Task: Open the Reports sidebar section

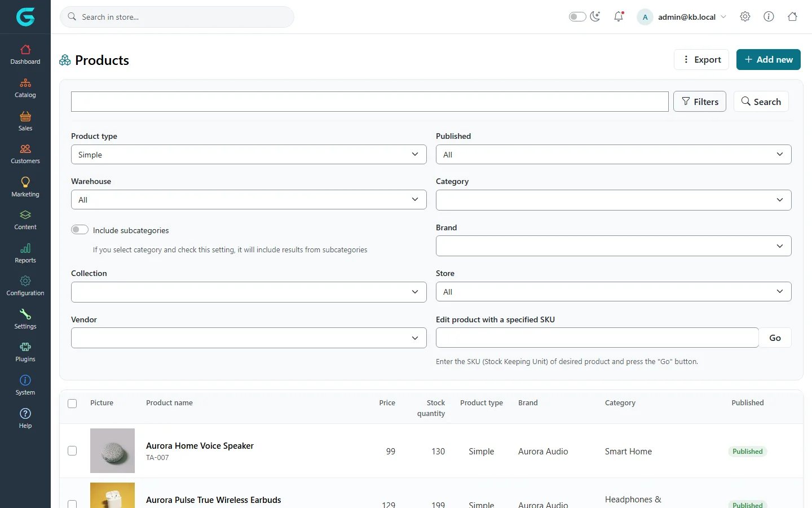Action: [x=25, y=253]
